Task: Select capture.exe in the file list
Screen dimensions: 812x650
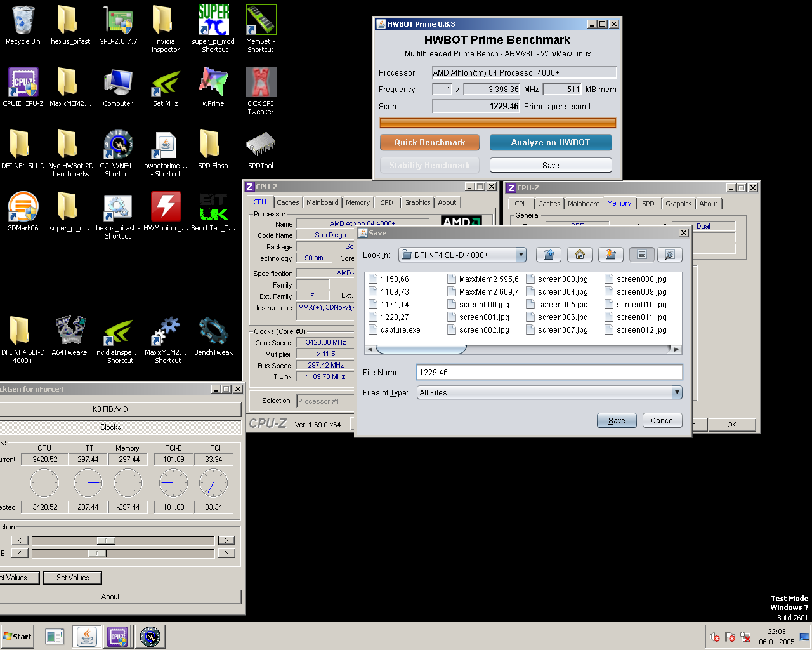Action: pyautogui.click(x=395, y=329)
